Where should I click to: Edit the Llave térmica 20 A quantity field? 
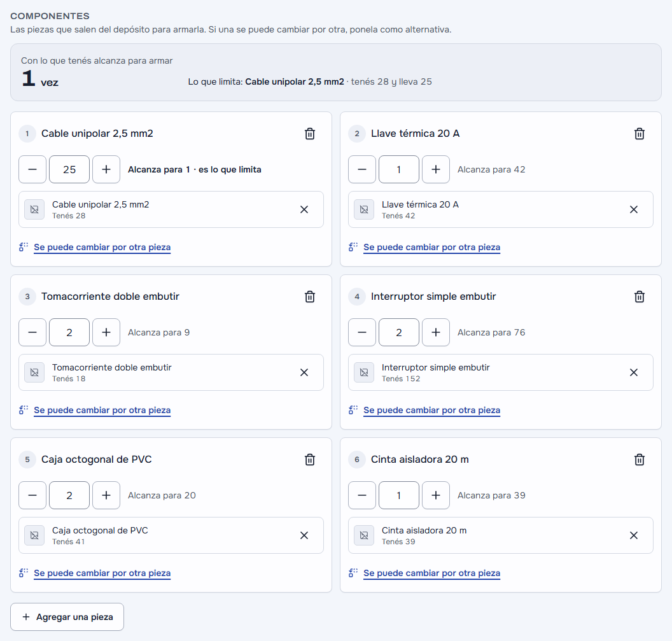[399, 169]
